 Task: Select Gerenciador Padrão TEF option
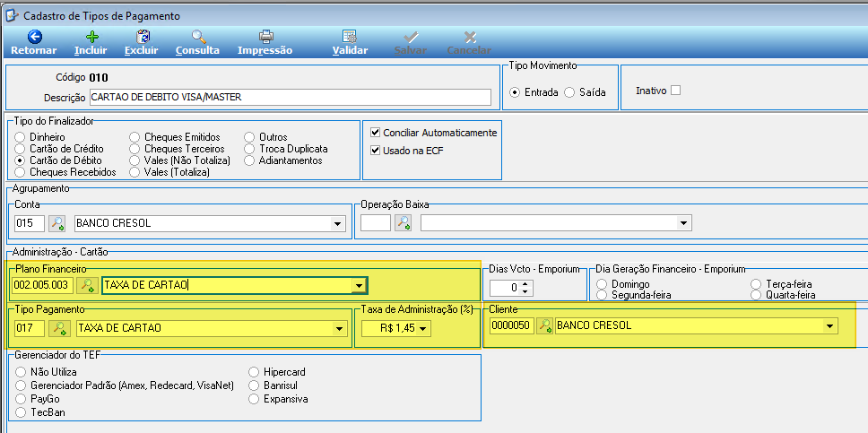coord(21,385)
